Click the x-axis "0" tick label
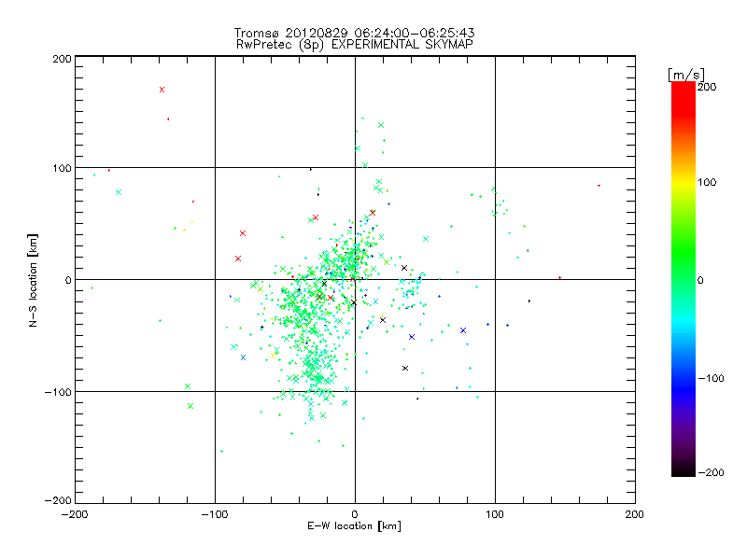The image size is (747, 560). (x=355, y=514)
